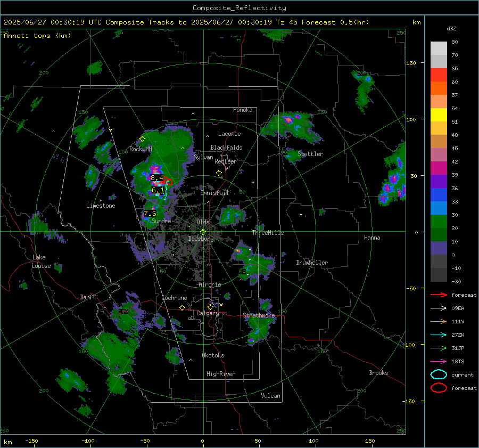This screenshot has height=448, width=479.
Task: Click the HighRiver town label
Action: (x=221, y=374)
